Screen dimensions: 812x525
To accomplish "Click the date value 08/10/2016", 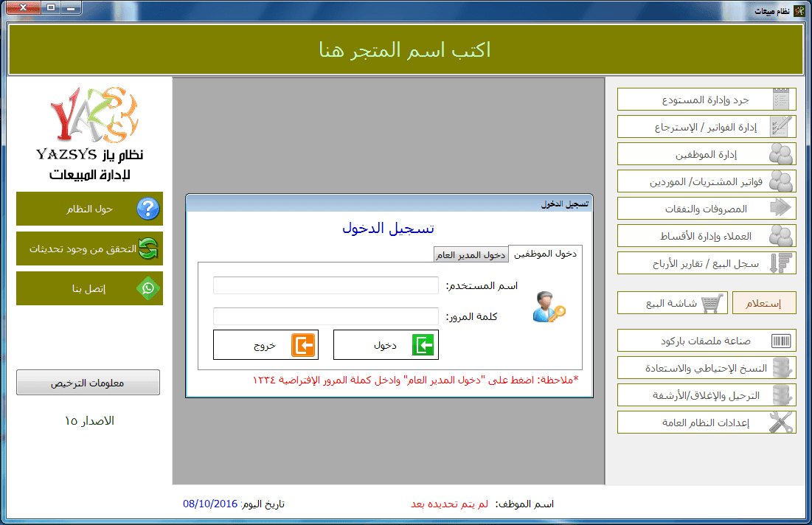I will tap(209, 504).
